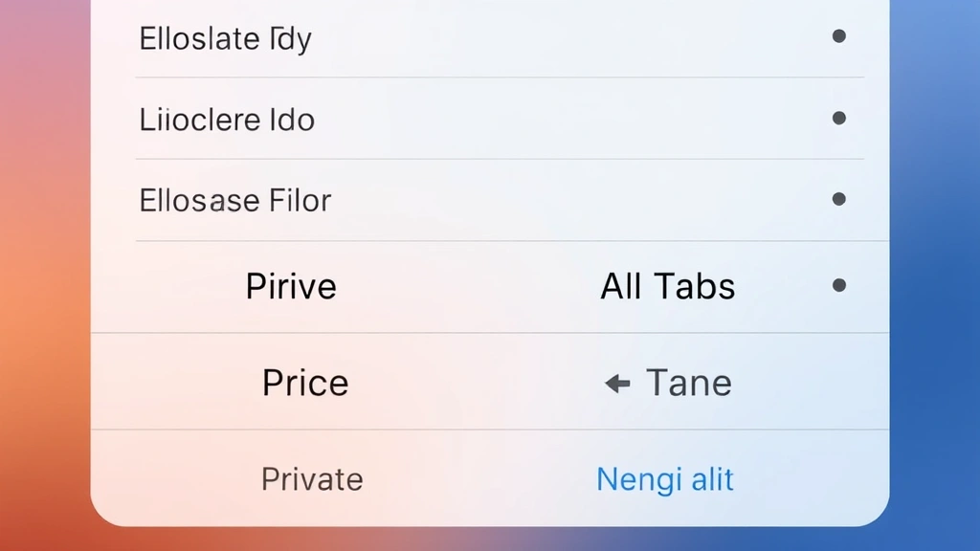Tap the Private button
This screenshot has width=980, height=551.
click(312, 478)
